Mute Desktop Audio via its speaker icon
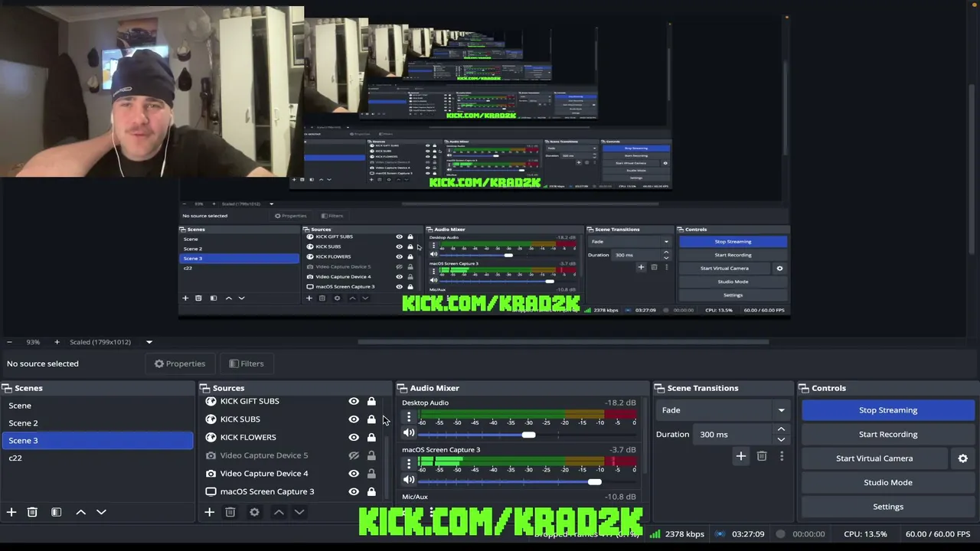 [409, 433]
